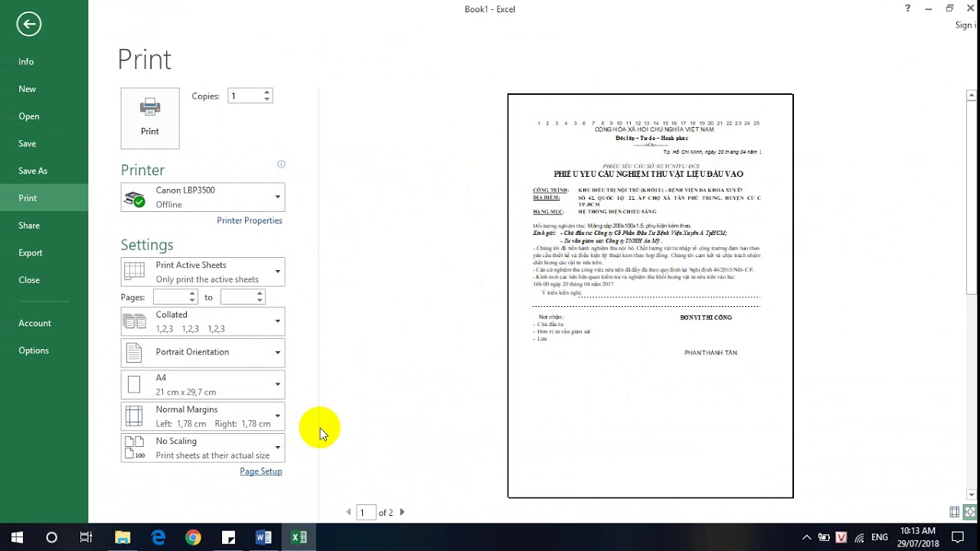Open A4 paper size dropdown
The height and width of the screenshot is (551, 980).
click(203, 384)
